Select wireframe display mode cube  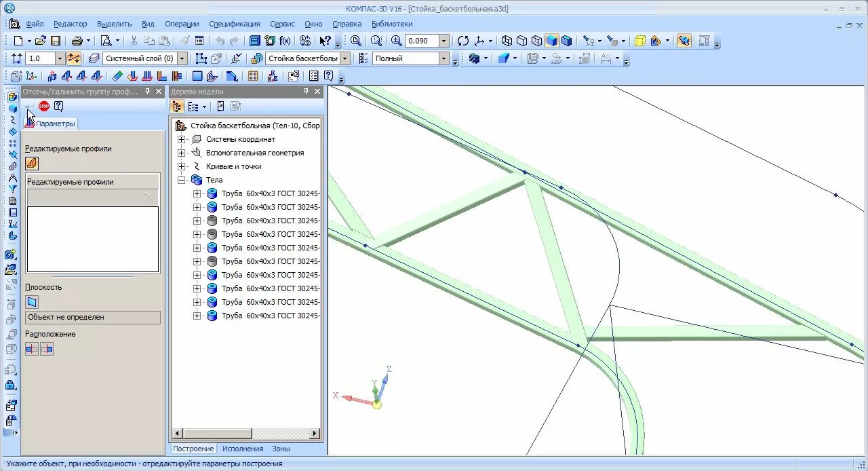(x=507, y=41)
